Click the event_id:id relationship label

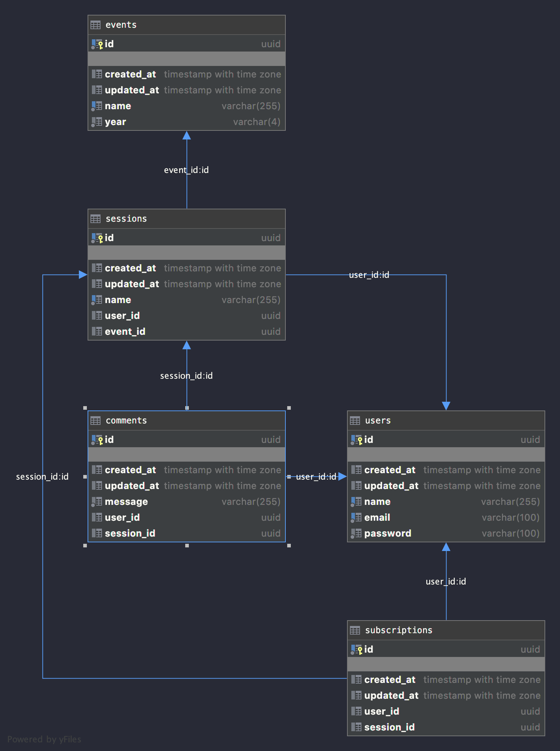tap(186, 170)
